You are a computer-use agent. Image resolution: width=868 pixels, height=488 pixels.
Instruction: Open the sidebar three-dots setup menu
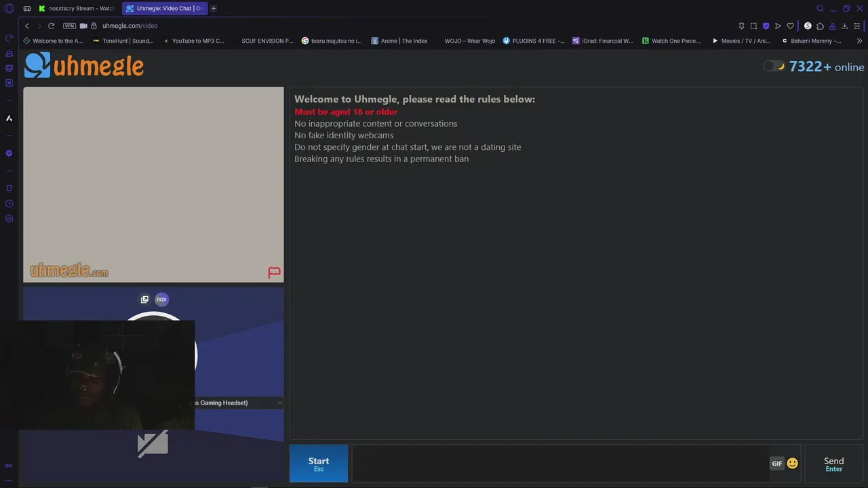point(9,480)
